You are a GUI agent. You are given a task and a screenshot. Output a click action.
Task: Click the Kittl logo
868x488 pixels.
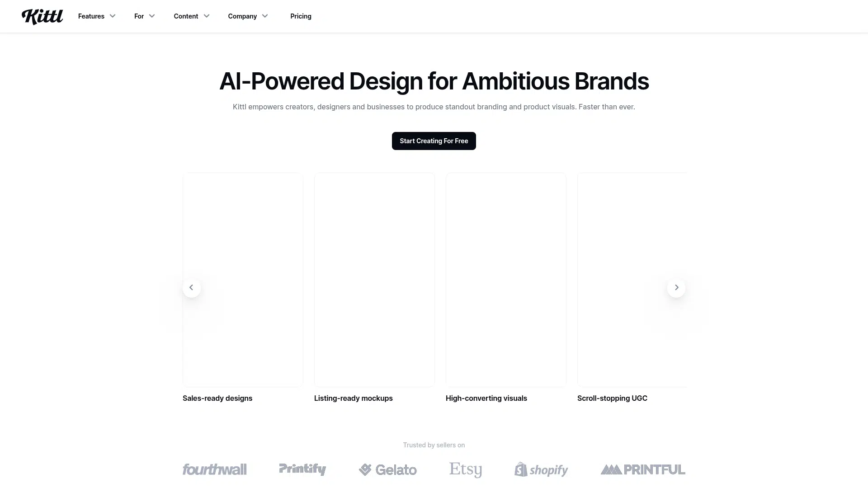42,16
